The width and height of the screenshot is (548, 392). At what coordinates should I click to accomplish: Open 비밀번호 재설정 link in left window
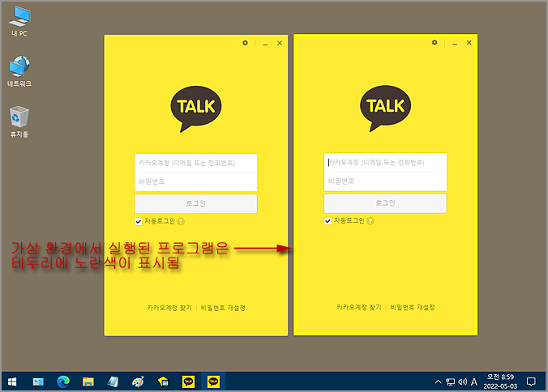pos(223,308)
